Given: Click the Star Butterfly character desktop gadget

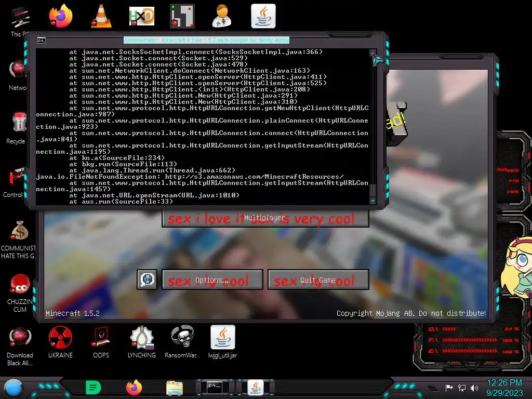Looking at the screenshot, I should tap(517, 268).
